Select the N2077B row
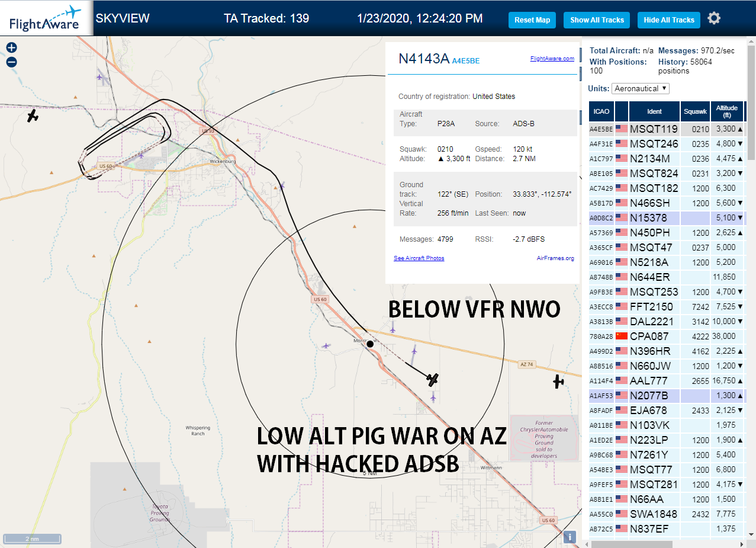The image size is (756, 548). coord(667,395)
